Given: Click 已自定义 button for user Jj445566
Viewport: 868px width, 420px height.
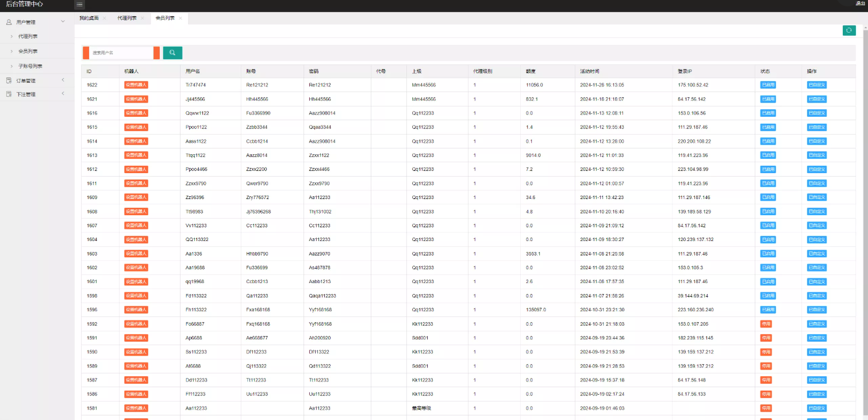Looking at the screenshot, I should 816,99.
